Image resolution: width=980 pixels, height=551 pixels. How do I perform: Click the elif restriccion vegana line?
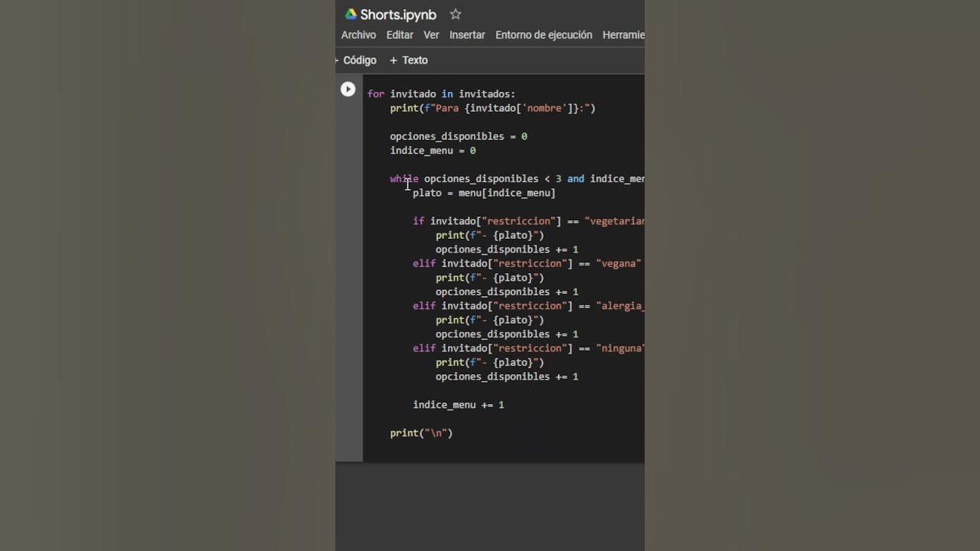tap(528, 263)
